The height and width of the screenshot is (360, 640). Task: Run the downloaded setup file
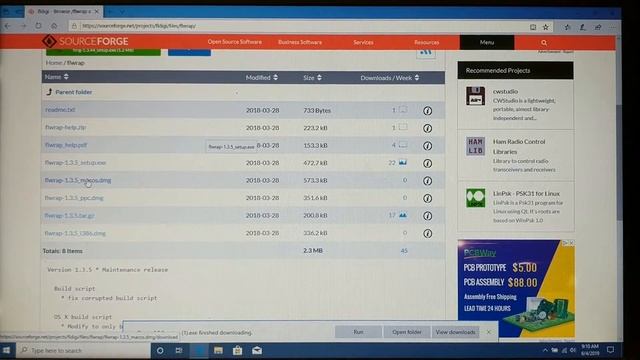click(x=358, y=332)
